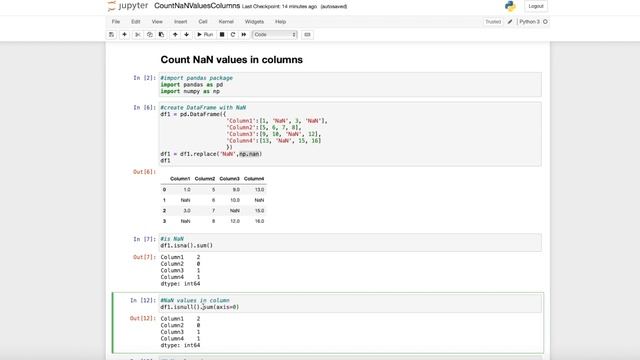Open the Edit menu
The image size is (640, 360).
coord(136,22)
